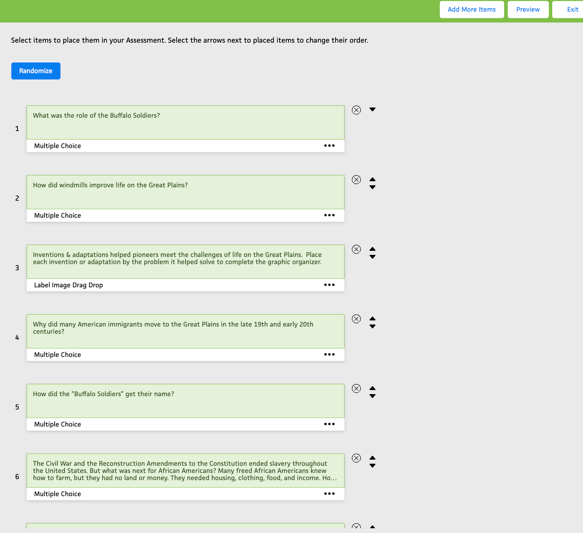Viewport: 583px width, 533px height.
Task: Move the windmills question up
Action: pyautogui.click(x=372, y=179)
